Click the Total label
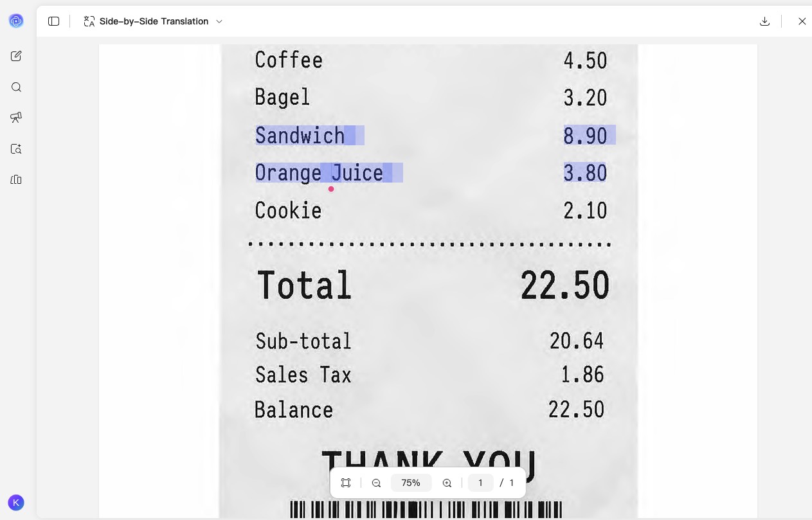This screenshot has height=520, width=812. (304, 285)
